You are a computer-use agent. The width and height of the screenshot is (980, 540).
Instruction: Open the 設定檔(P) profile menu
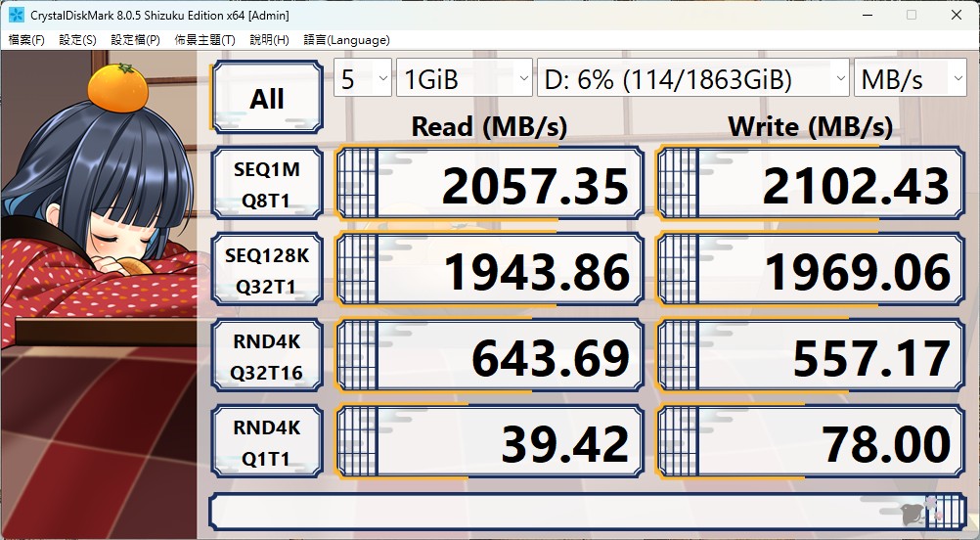point(135,40)
